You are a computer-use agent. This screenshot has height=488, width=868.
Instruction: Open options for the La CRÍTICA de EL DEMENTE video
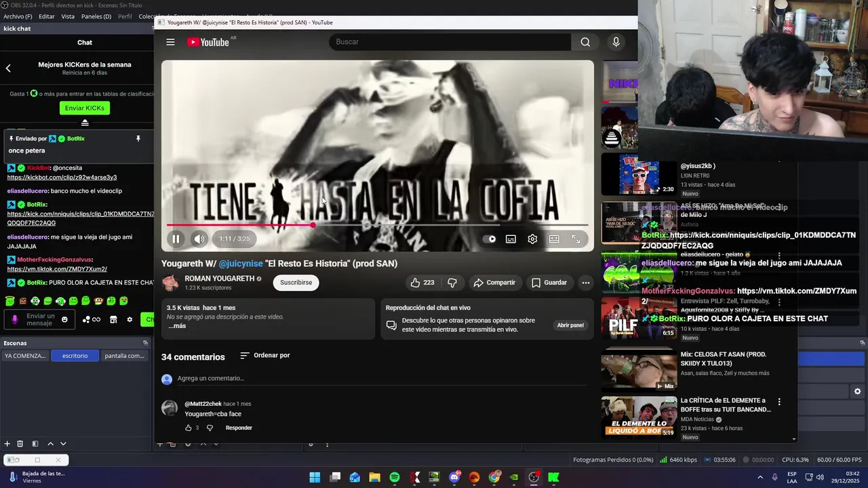pos(779,402)
